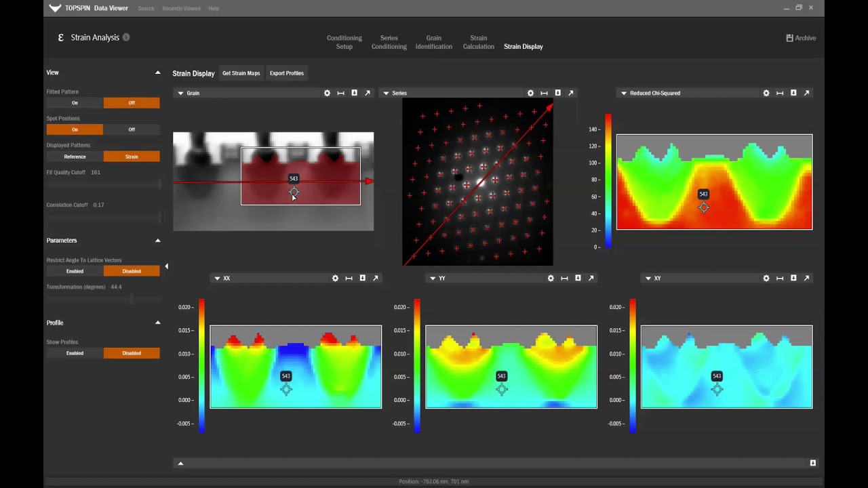This screenshot has width=868, height=488.
Task: Turn Fitted Pattern On
Action: (x=75, y=103)
